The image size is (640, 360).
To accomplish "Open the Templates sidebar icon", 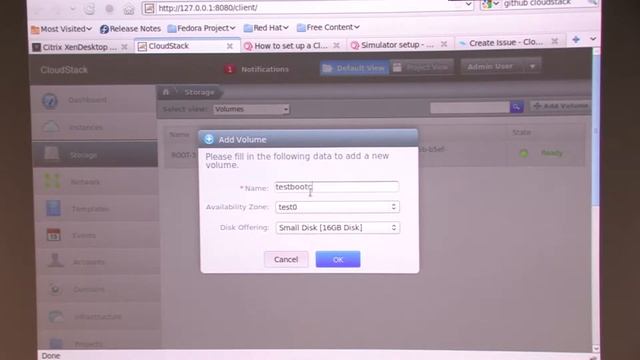I will click(x=53, y=208).
